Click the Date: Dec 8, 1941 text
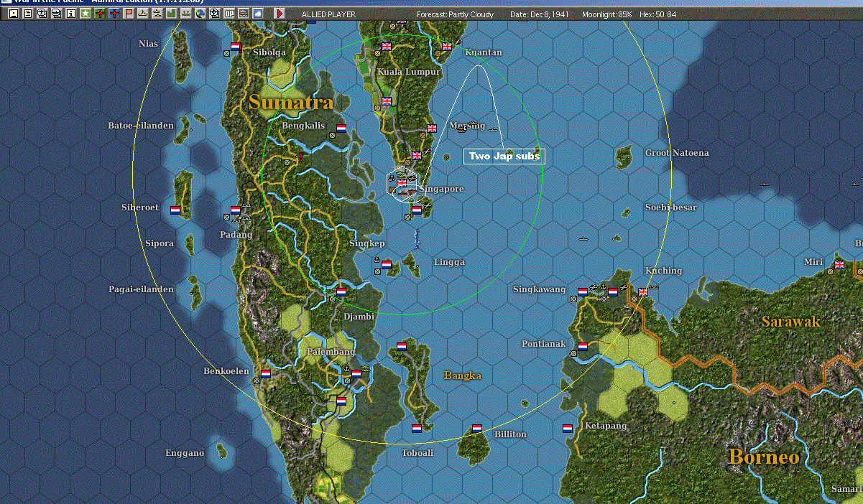This screenshot has height=504, width=863. click(539, 14)
